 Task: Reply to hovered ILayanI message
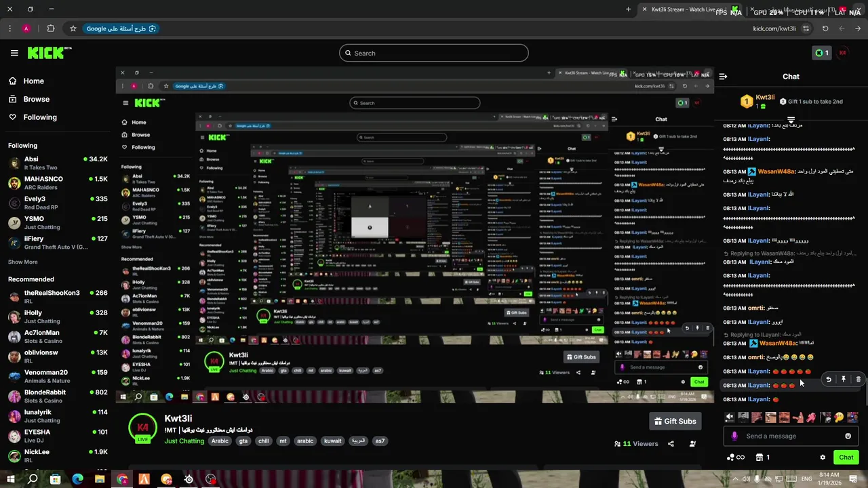828,380
